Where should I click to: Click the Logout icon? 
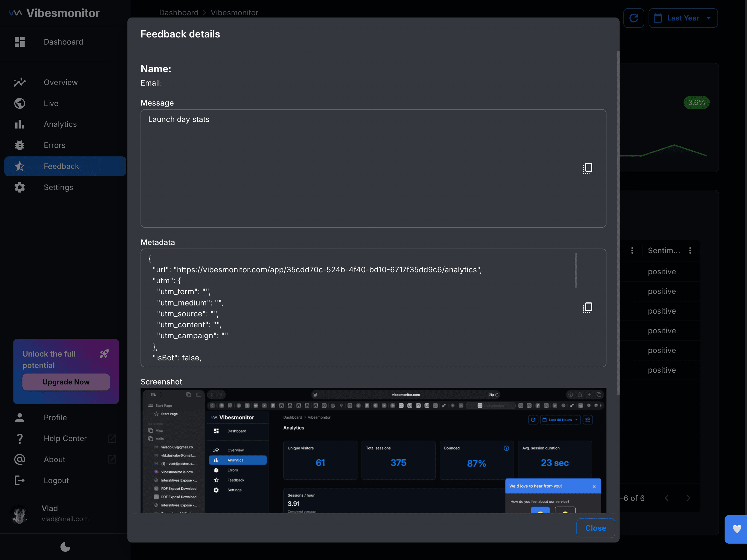click(20, 480)
